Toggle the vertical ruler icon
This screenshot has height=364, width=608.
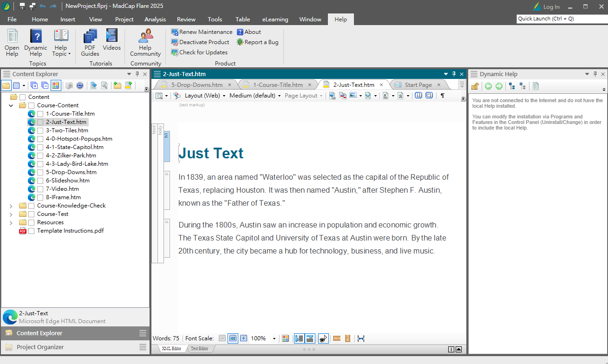(347, 338)
